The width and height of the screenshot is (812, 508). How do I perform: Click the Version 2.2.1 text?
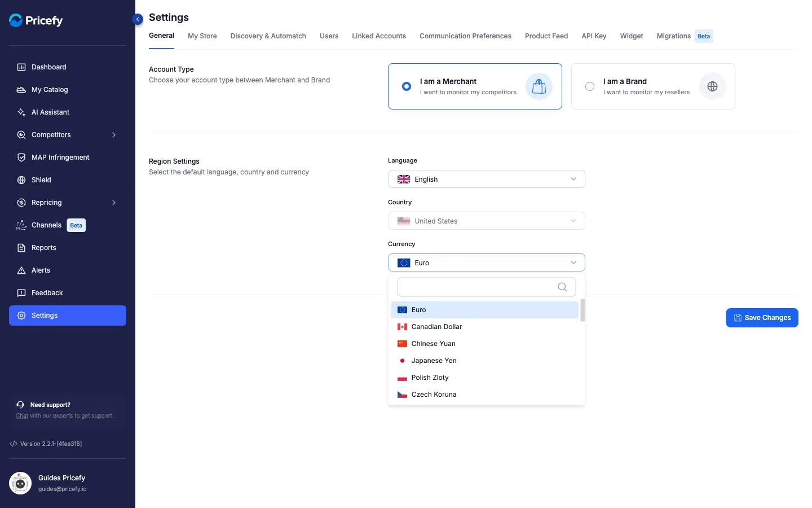[x=51, y=444]
